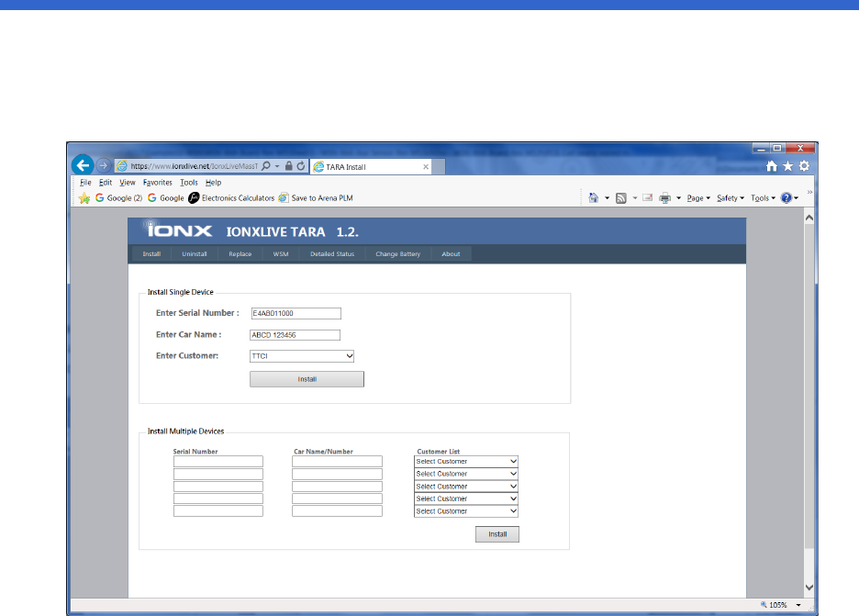The width and height of the screenshot is (859, 616).
Task: Click the browser Back arrow button
Action: tap(83, 165)
